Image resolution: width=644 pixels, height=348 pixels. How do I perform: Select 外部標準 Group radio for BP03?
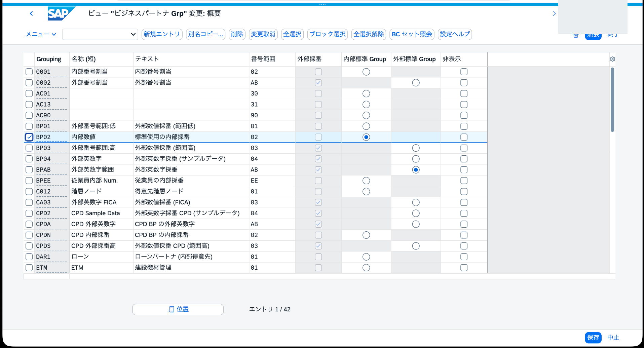(x=416, y=148)
